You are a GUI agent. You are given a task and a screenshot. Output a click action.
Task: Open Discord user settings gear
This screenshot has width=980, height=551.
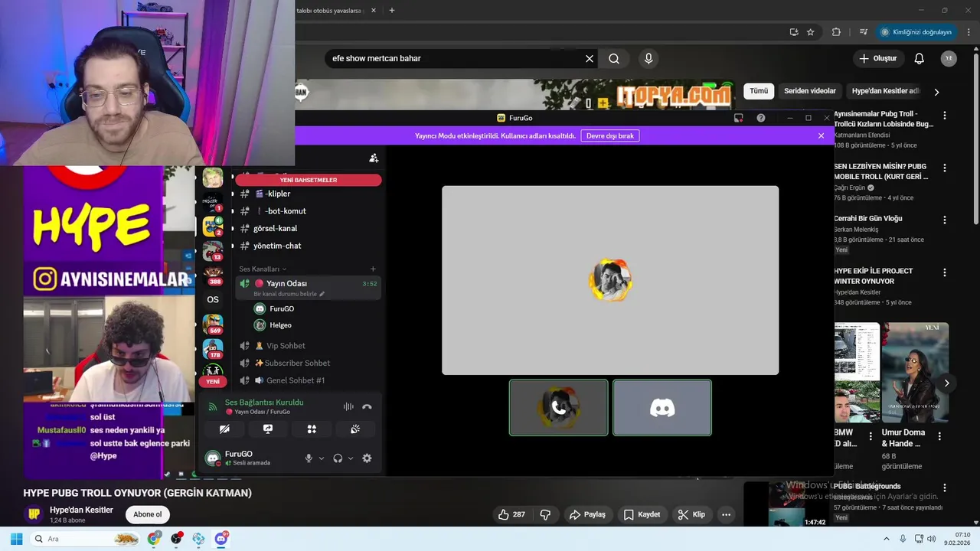(367, 458)
